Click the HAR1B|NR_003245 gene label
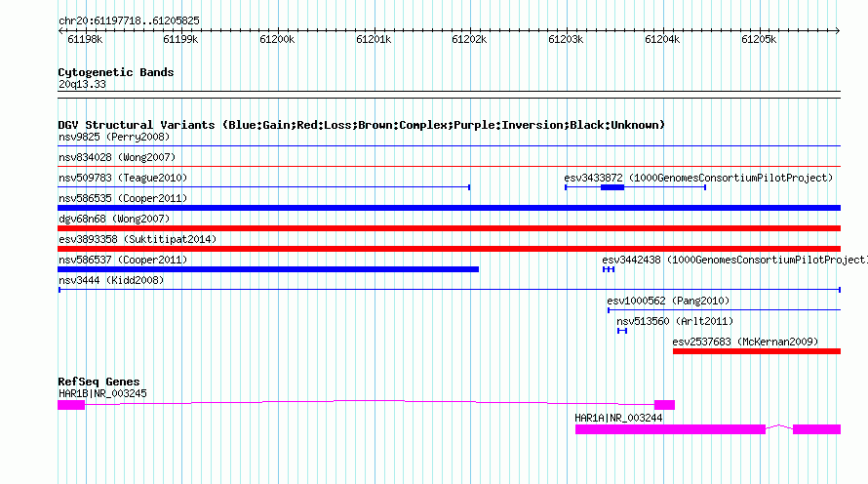Viewport: 868px width, 484px height. (102, 393)
